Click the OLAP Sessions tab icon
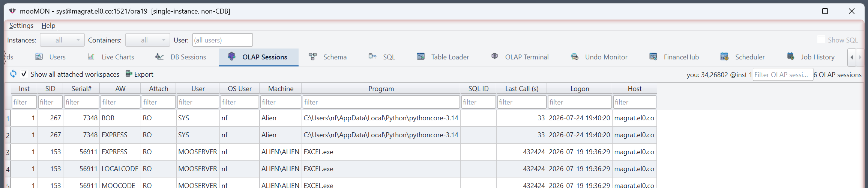Image resolution: width=868 pixels, height=188 pixels. (231, 56)
